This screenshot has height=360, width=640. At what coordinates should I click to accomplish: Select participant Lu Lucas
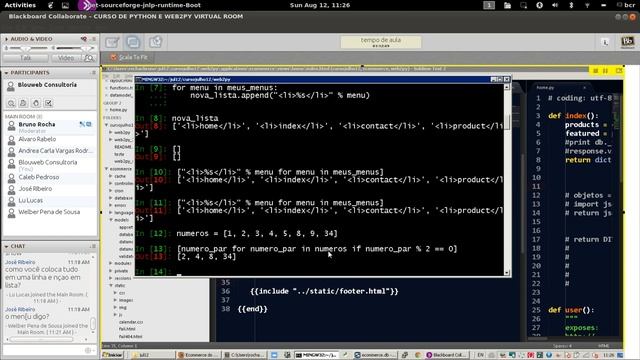(x=50, y=200)
